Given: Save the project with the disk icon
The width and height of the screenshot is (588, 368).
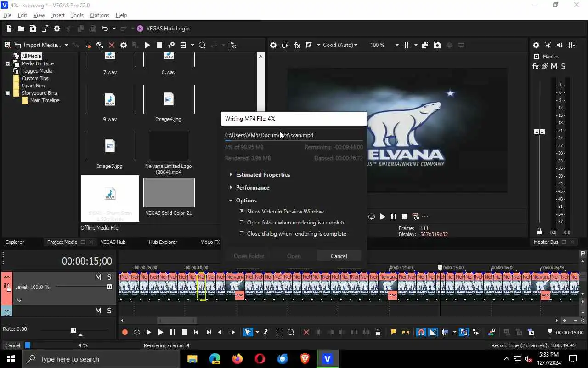Looking at the screenshot, I should click(x=33, y=29).
